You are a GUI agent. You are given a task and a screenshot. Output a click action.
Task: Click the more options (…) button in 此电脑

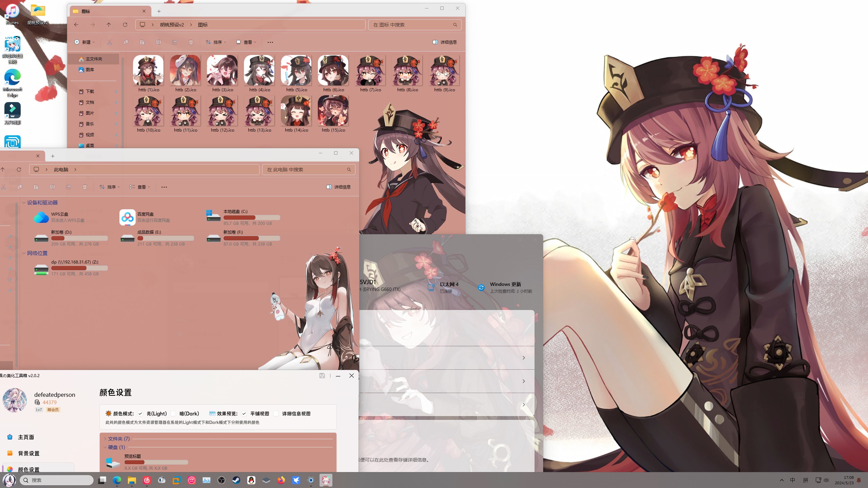pos(164,187)
